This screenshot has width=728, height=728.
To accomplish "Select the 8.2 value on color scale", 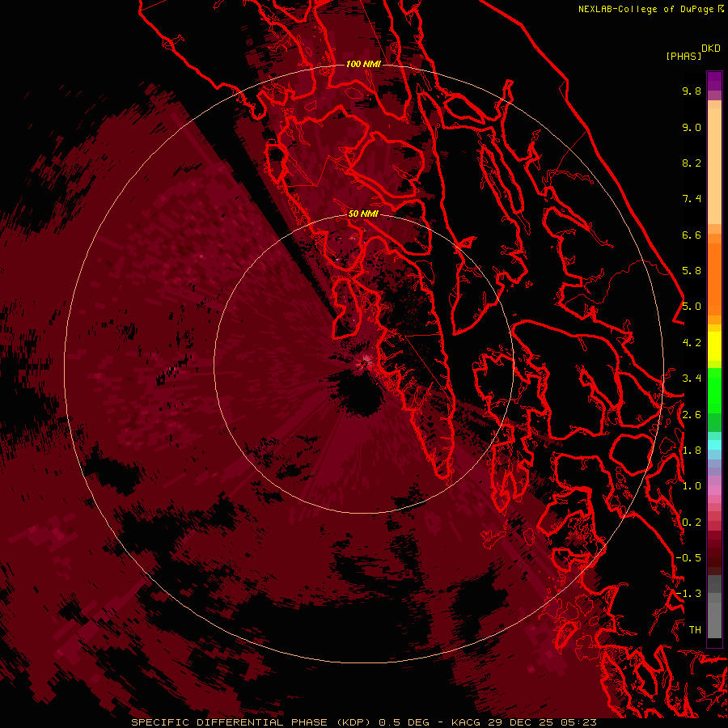I will coord(692,163).
